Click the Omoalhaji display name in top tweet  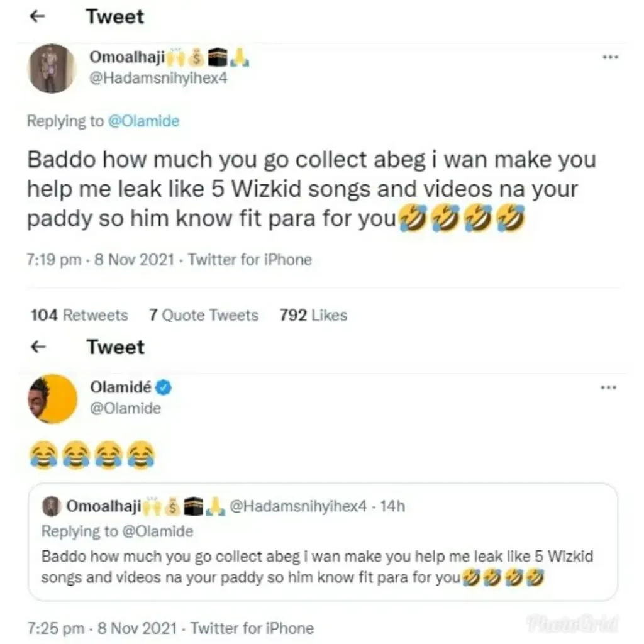click(127, 58)
